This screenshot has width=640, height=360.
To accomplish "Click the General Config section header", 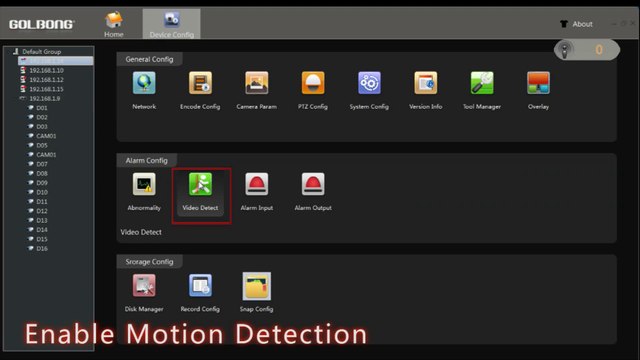I will (x=149, y=59).
